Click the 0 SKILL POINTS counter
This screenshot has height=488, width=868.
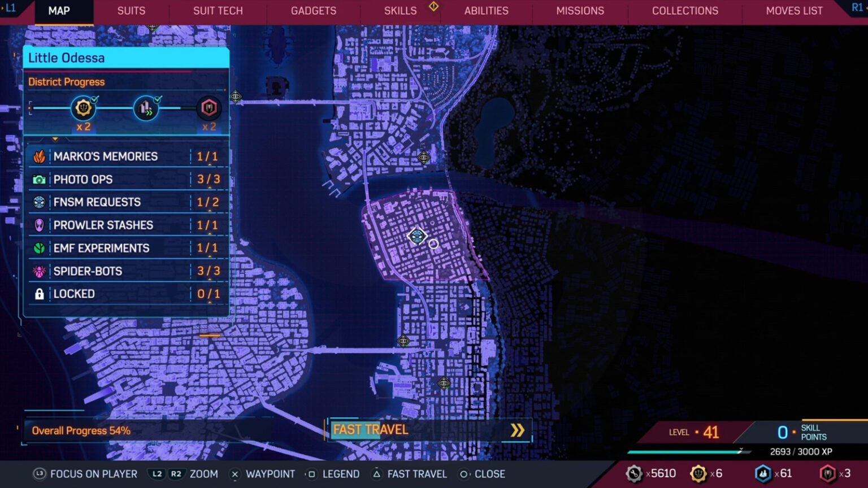click(802, 432)
